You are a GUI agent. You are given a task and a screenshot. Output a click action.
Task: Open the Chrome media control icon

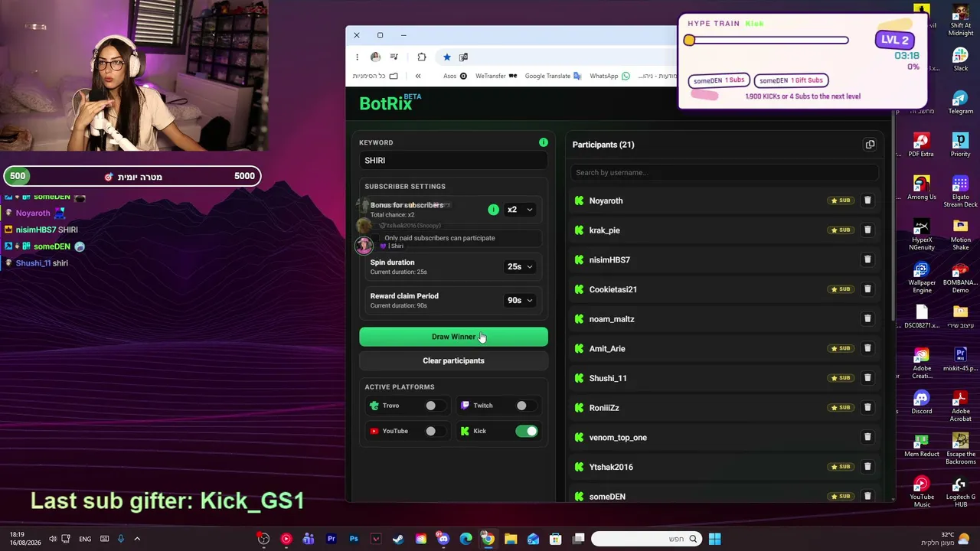pos(394,57)
